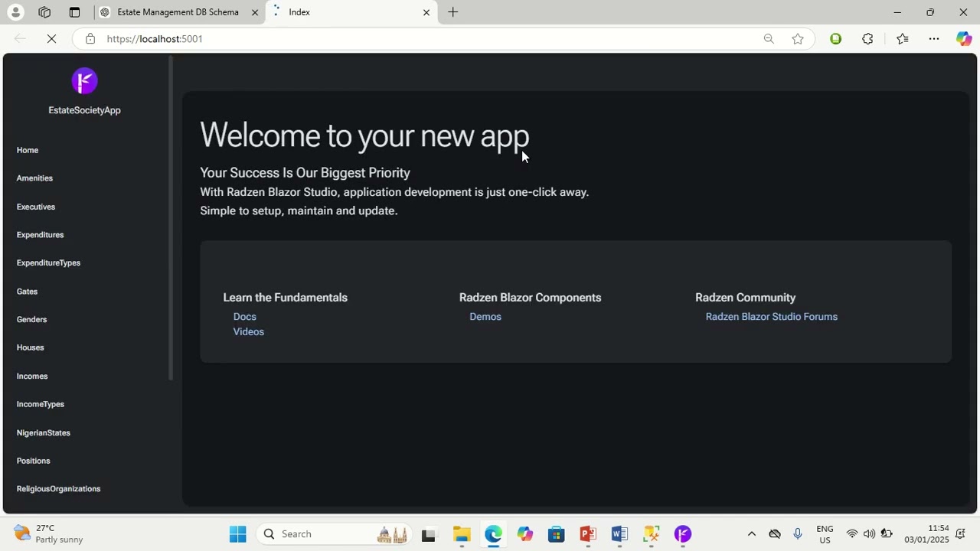980x551 pixels.
Task: Open the browser Settings and more menu
Action: (x=934, y=39)
